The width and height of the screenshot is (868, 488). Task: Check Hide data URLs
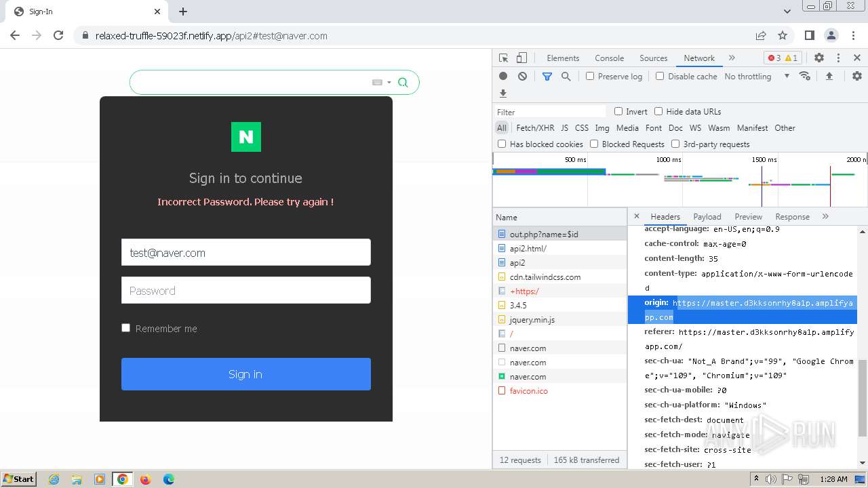658,111
